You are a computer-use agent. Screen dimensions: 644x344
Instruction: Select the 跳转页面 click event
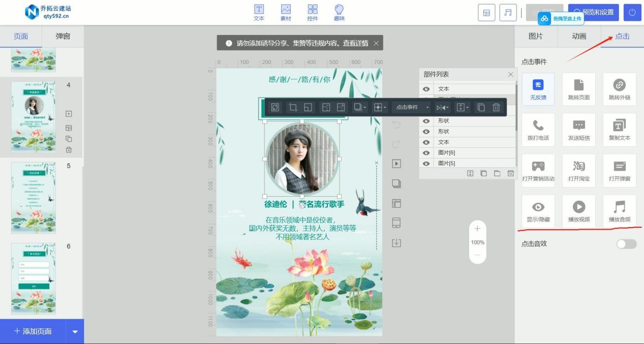point(579,89)
